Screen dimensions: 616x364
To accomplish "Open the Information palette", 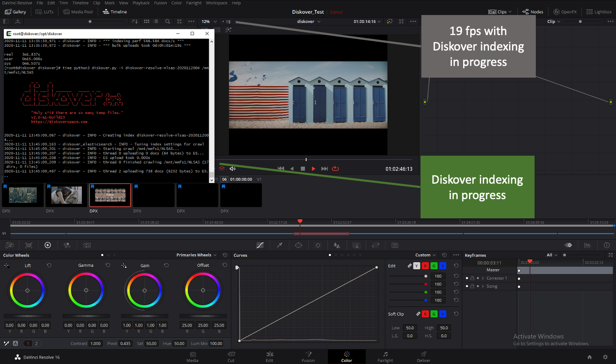I will pos(607,245).
